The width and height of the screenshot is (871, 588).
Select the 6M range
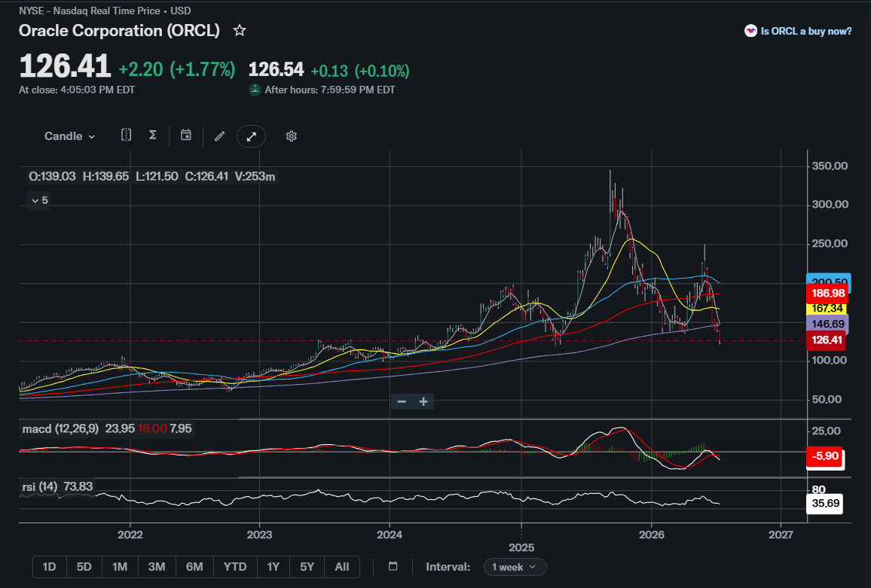click(x=194, y=567)
